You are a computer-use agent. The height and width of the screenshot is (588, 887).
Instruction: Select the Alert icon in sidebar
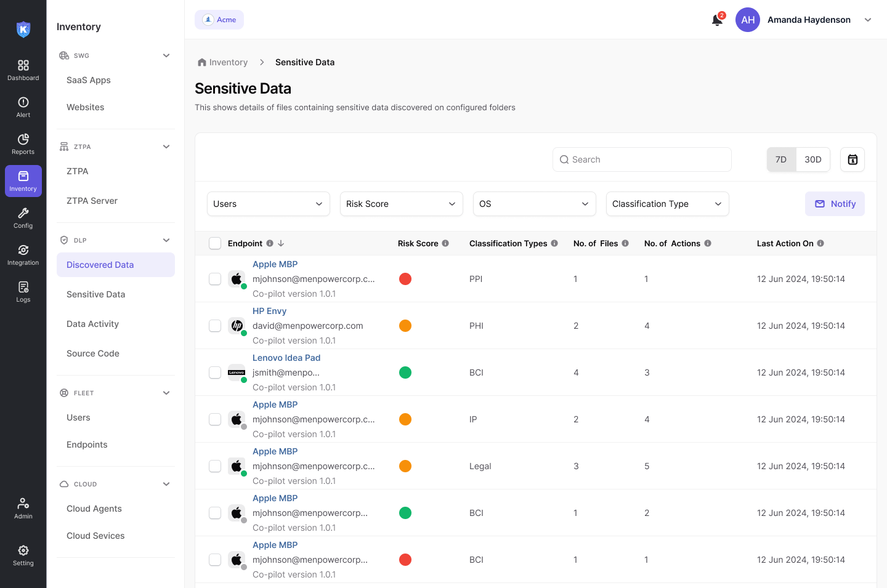pos(23,106)
